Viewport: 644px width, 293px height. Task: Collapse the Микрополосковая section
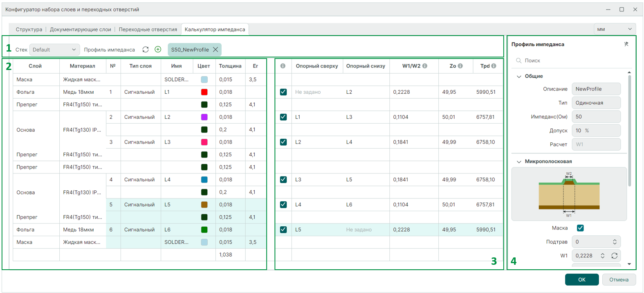point(519,162)
